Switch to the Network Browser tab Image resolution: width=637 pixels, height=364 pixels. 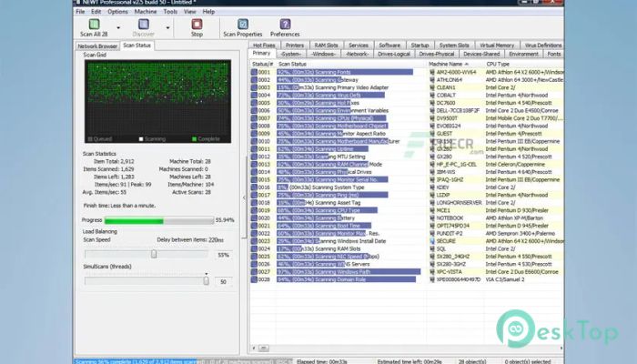pyautogui.click(x=97, y=45)
